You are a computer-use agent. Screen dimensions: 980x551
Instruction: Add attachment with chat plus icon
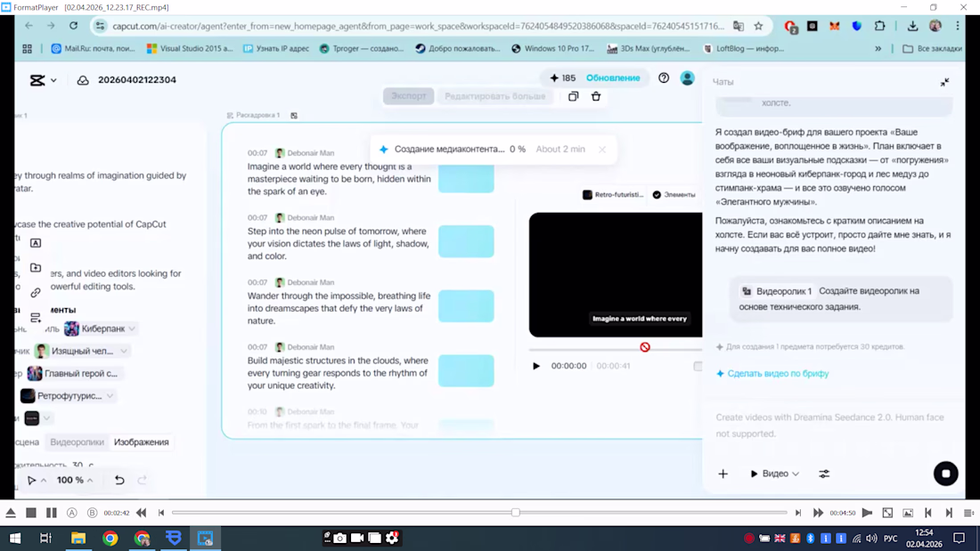(x=723, y=474)
